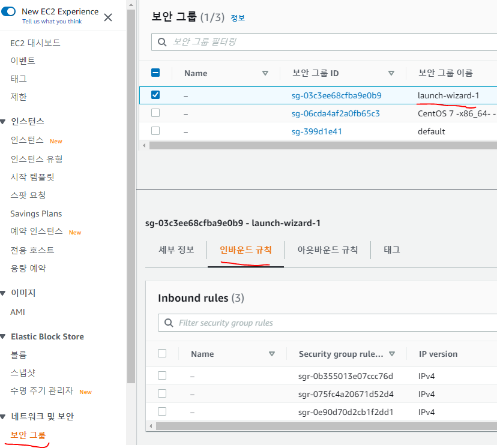Switch to the 세부 정보 tab
The image size is (497, 448).
176,250
